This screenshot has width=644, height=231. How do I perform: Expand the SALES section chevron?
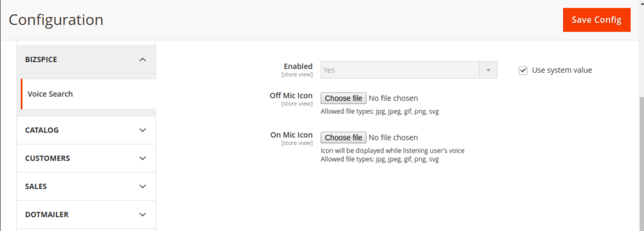click(143, 186)
